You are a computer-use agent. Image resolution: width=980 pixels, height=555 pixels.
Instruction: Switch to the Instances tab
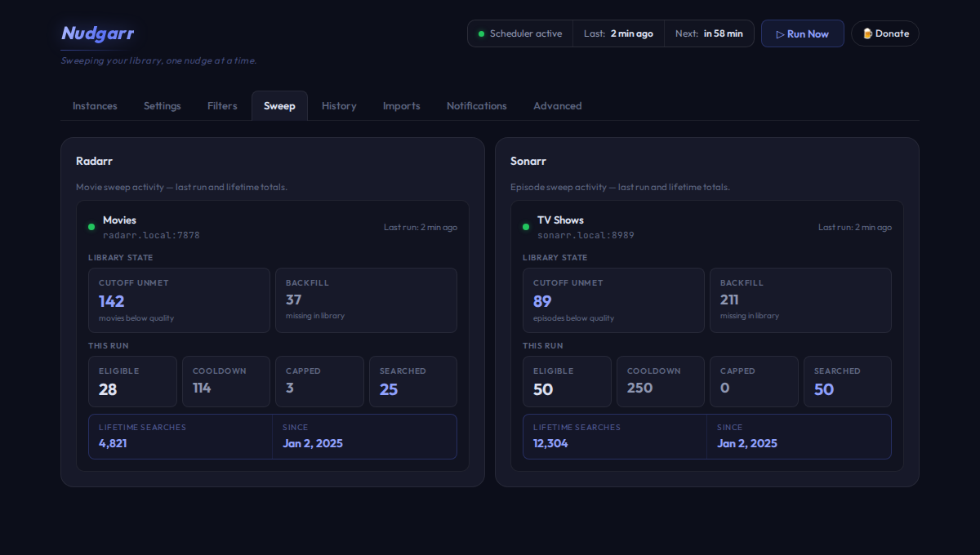pos(95,106)
